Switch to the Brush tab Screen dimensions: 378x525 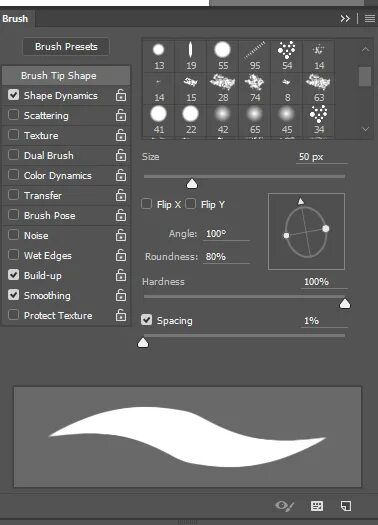click(16, 19)
